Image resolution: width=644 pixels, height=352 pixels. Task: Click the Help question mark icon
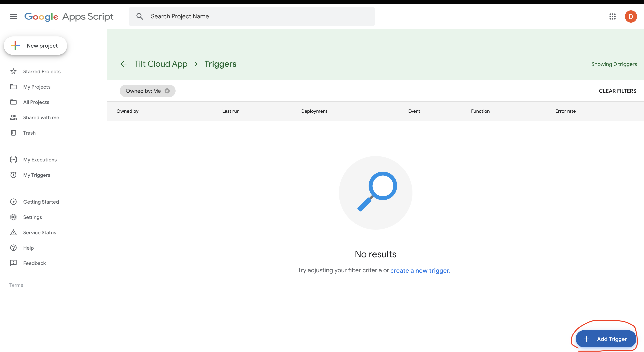tap(13, 248)
